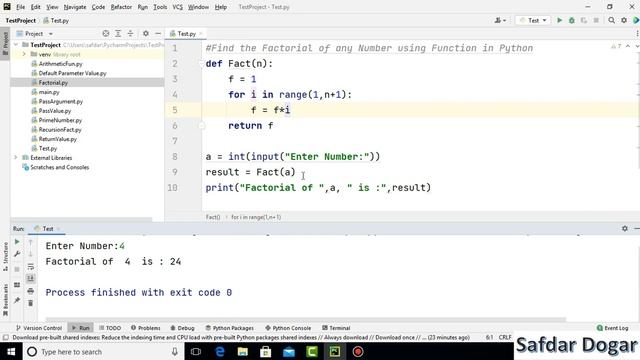Screen dimensions: 640x360
Task: Select Factorial.py in project tree
Action: click(x=53, y=82)
